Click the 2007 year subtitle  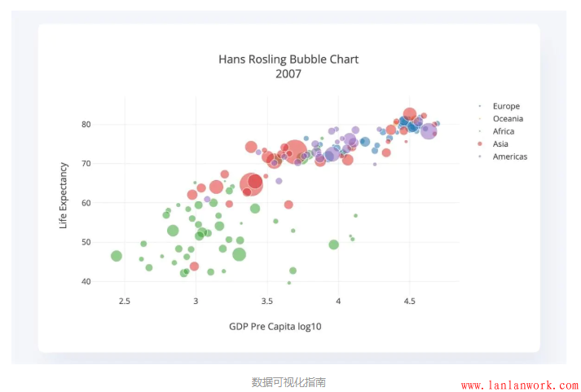288,74
